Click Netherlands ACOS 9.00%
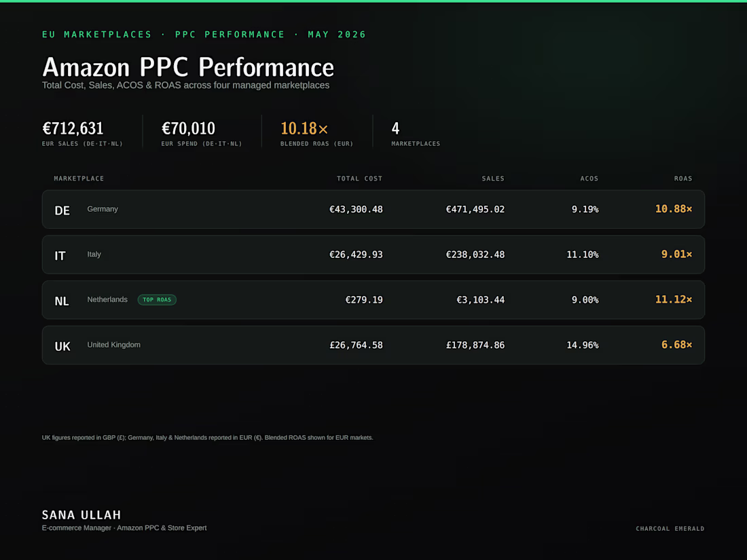 (x=585, y=300)
